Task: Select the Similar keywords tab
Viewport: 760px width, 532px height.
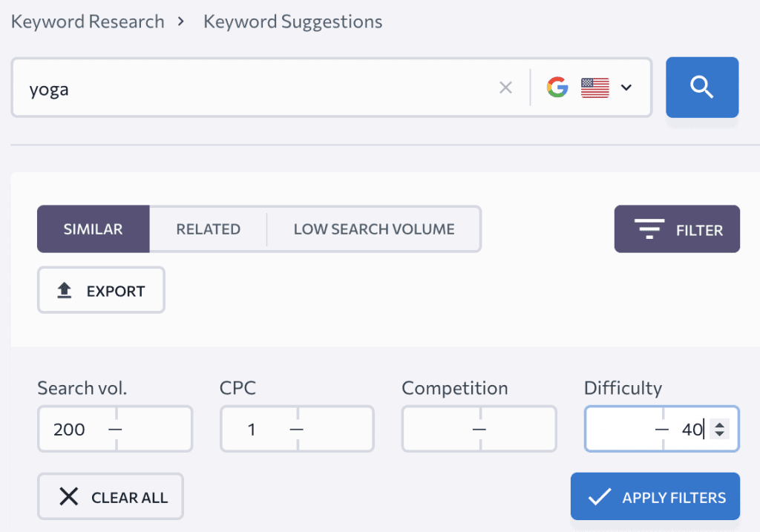Action: point(94,229)
